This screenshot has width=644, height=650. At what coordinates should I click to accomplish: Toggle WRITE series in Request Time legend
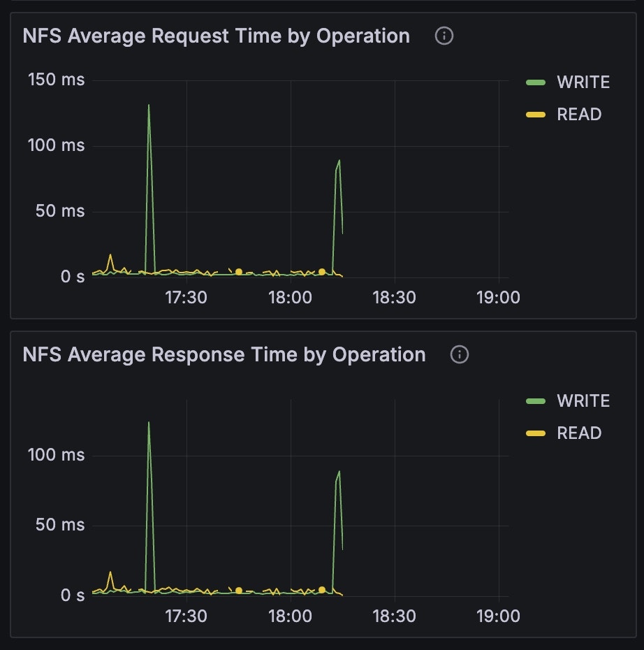[x=583, y=82]
